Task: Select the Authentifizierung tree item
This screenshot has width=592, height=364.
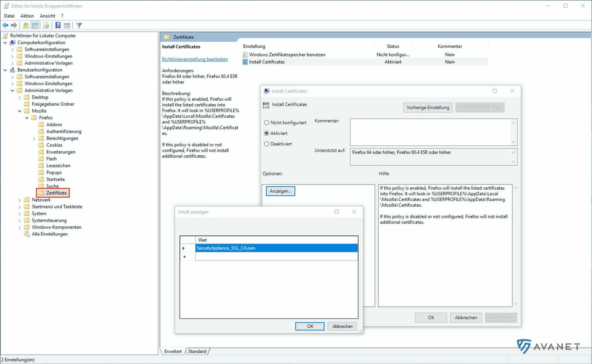Action: pyautogui.click(x=64, y=131)
